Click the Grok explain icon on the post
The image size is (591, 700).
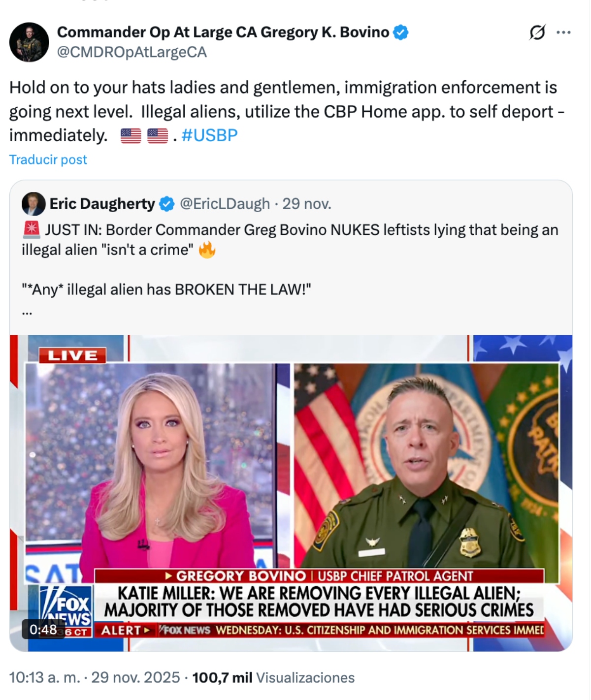[x=537, y=32]
